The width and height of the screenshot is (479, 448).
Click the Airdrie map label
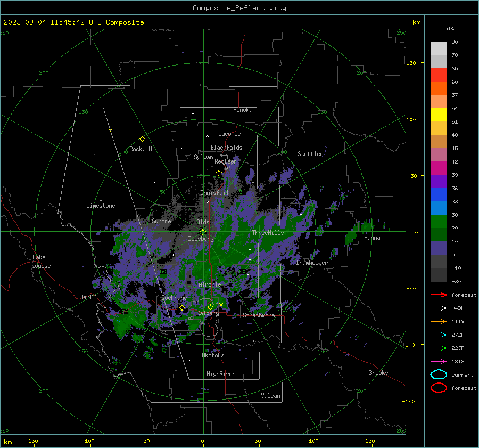210,284
